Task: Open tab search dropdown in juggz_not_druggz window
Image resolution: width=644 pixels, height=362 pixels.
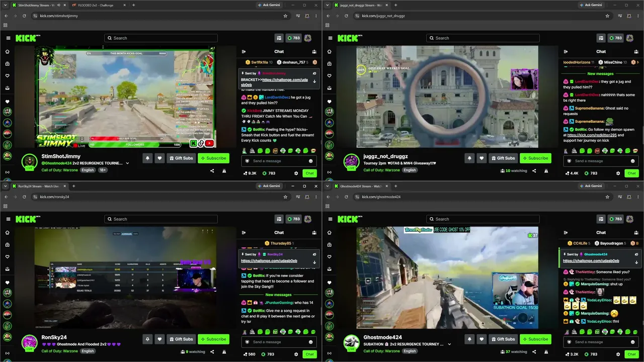Action: 329,5
